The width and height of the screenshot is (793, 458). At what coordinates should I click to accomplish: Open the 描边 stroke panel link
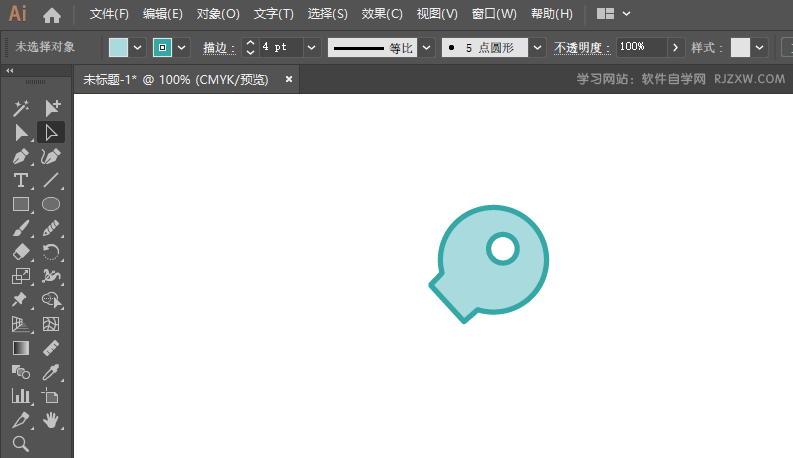click(x=219, y=48)
